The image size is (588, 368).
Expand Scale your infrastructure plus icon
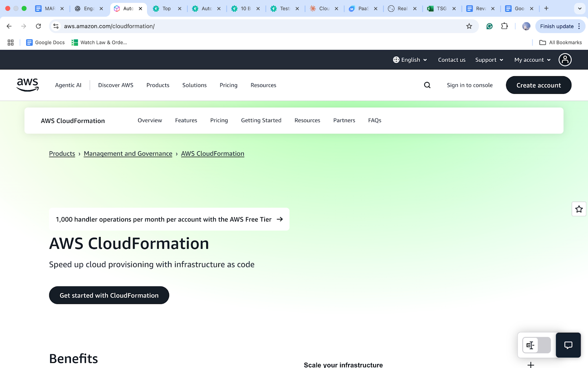click(531, 365)
